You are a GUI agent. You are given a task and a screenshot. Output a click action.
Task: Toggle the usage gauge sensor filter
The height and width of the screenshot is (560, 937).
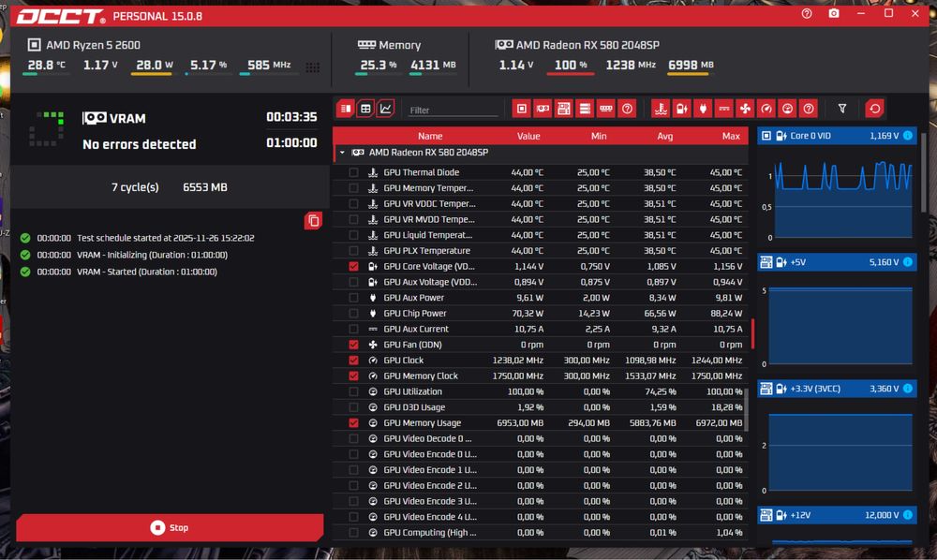[x=787, y=109]
